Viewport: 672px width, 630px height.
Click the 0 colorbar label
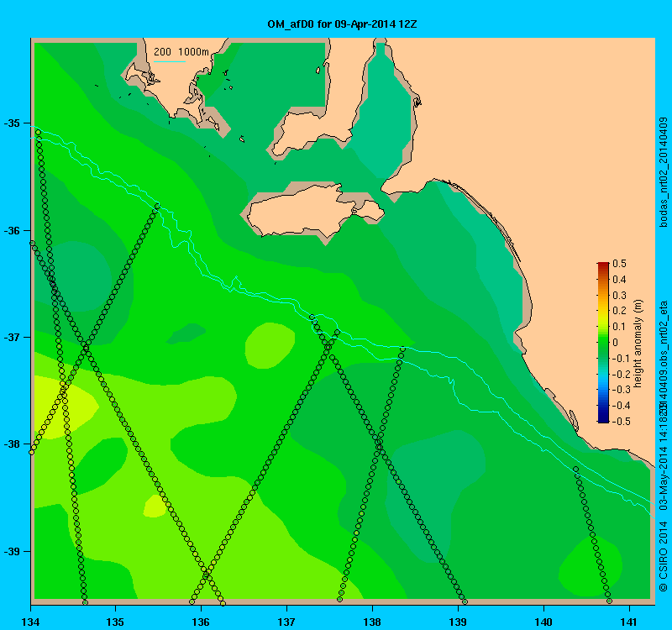(x=616, y=343)
